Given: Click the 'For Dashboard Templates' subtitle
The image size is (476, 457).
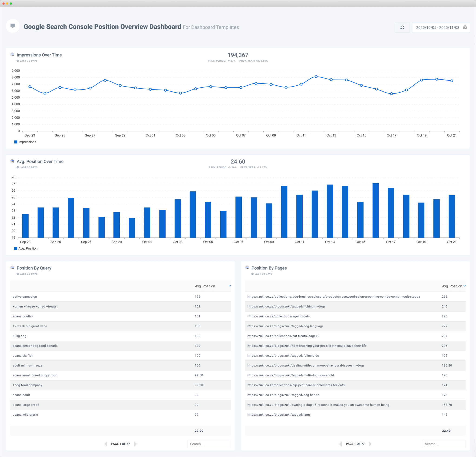Looking at the screenshot, I should (x=211, y=27).
